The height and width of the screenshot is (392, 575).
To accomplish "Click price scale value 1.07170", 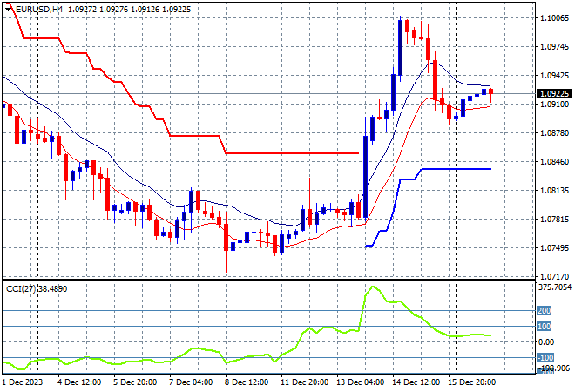I will 555,276.
